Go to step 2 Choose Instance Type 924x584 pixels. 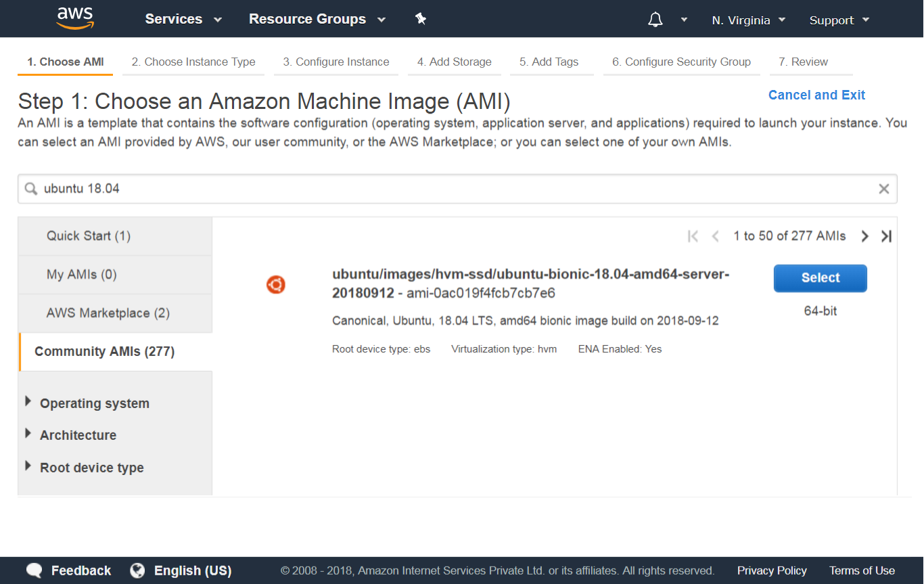click(193, 62)
